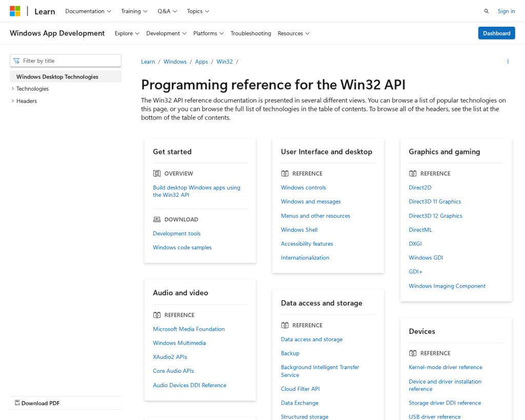Open Menus and other resources
The width and height of the screenshot is (525, 420).
pos(315,216)
